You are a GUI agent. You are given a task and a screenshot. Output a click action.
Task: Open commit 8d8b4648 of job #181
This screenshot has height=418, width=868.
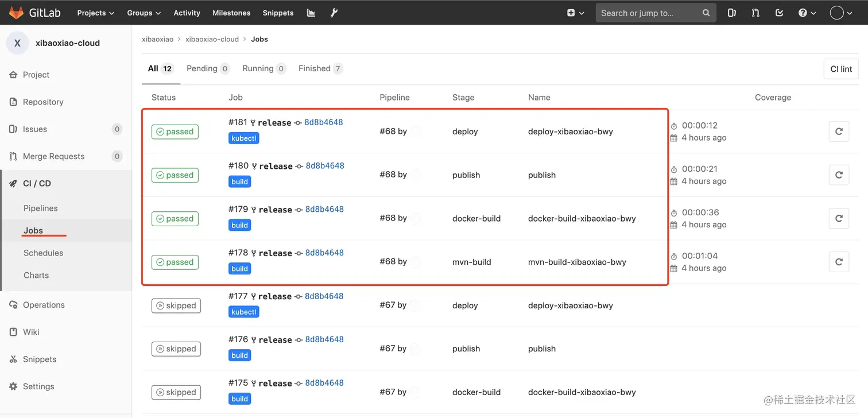324,122
